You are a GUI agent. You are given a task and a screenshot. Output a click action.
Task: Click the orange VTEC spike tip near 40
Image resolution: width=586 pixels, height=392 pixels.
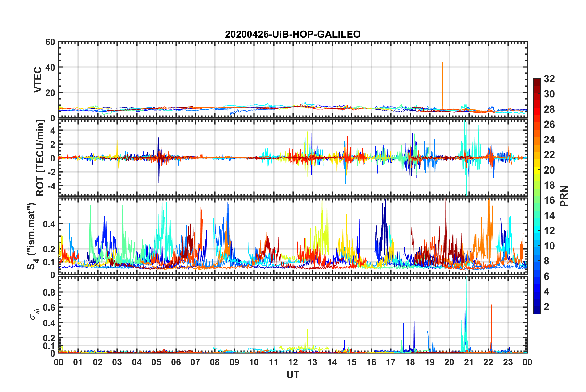pyautogui.click(x=442, y=63)
